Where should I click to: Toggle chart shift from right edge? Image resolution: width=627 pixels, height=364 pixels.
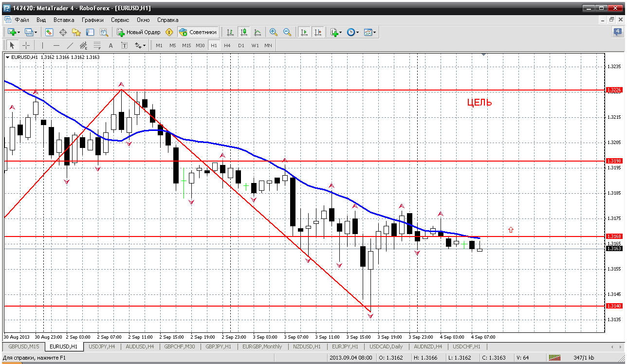(x=318, y=32)
